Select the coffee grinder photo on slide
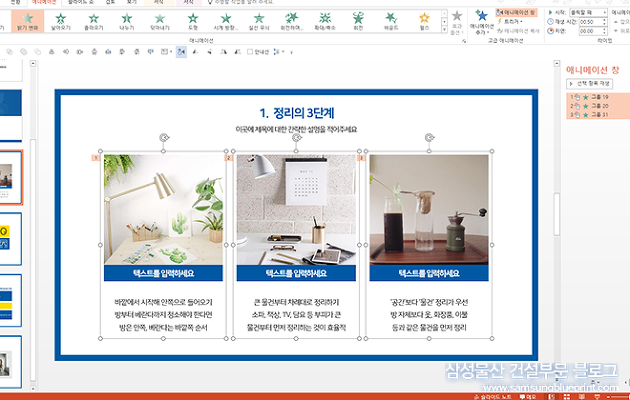 click(x=429, y=210)
